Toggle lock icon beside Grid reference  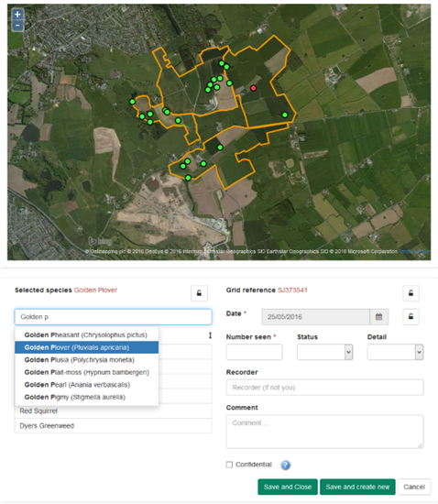coord(411,293)
